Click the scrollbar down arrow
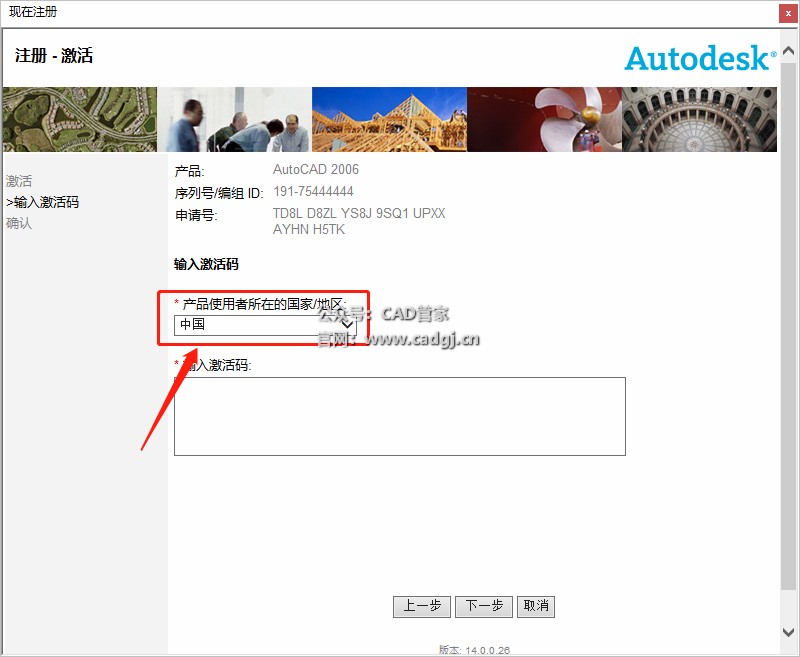800x657 pixels. [x=788, y=631]
